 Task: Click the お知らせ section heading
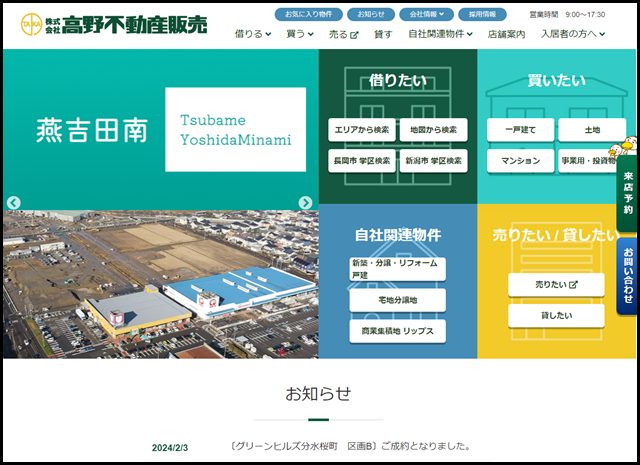click(318, 394)
